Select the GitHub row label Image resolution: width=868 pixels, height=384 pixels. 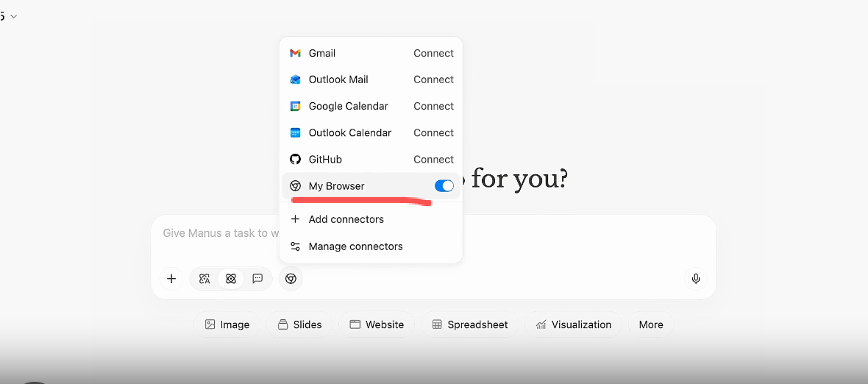coord(325,160)
